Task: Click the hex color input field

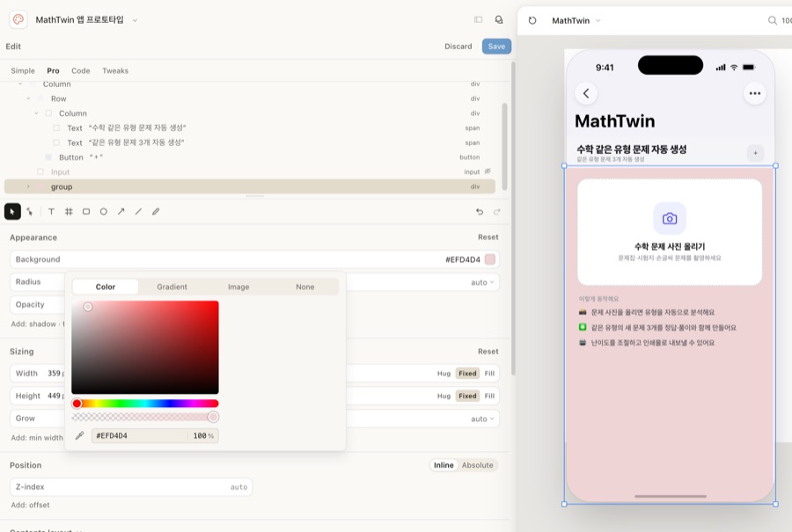Action: pyautogui.click(x=139, y=435)
